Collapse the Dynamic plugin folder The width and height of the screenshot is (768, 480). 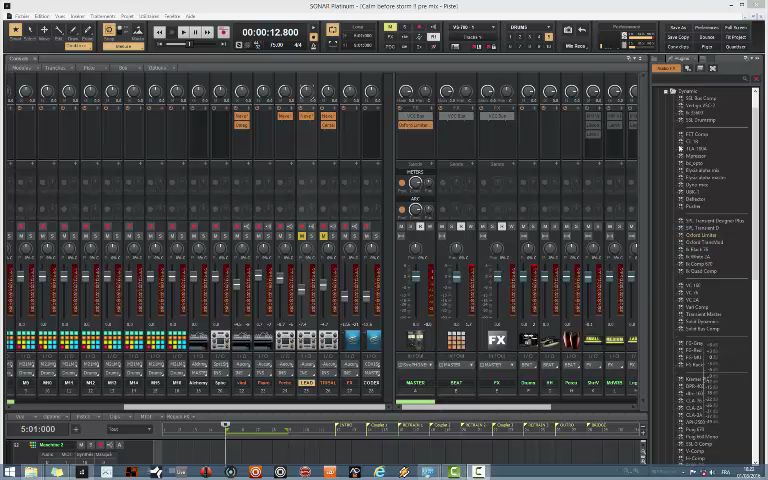[x=666, y=91]
